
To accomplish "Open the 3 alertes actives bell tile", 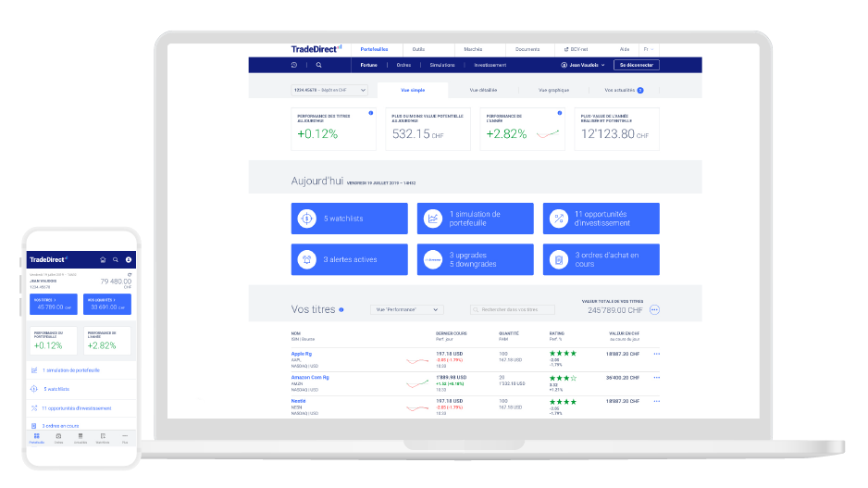I will tap(349, 259).
